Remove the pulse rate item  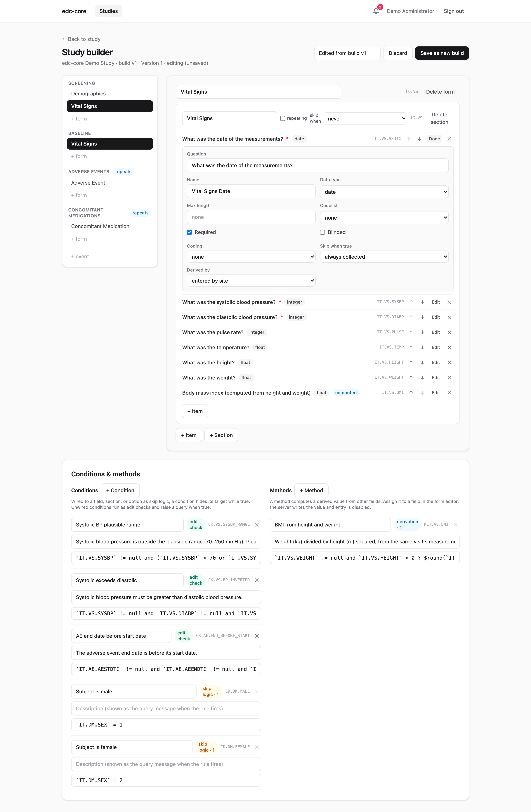click(x=449, y=332)
